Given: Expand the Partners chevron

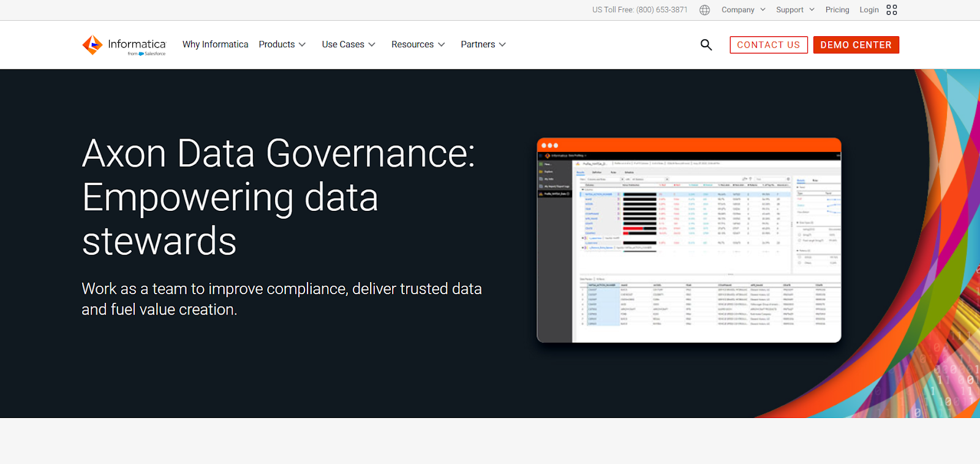Looking at the screenshot, I should pyautogui.click(x=502, y=45).
